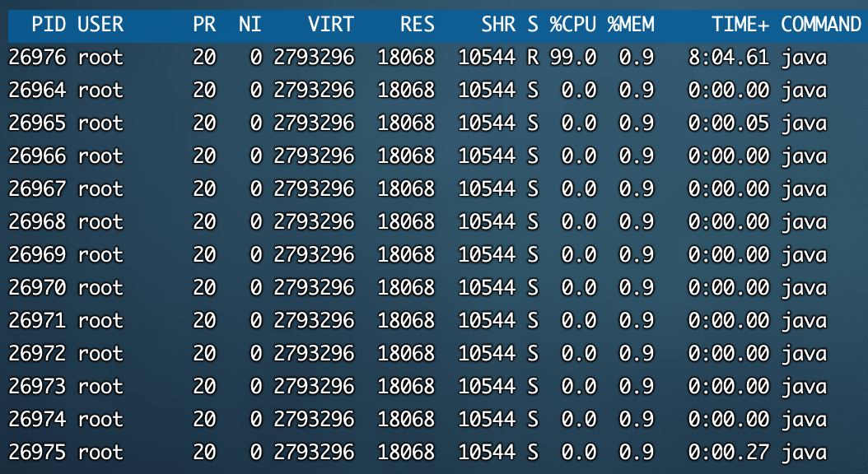Click the SHR column header
Viewport: 868px width, 474px height.
(498, 25)
